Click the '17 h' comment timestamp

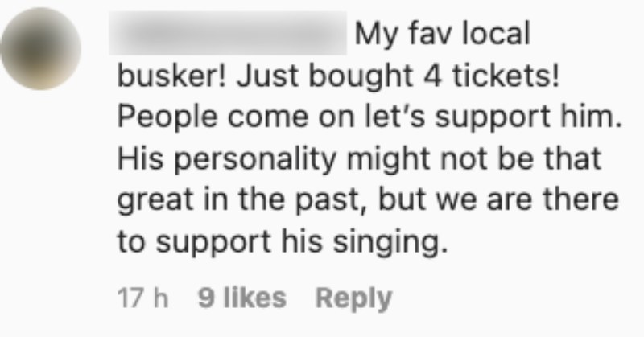tap(142, 298)
